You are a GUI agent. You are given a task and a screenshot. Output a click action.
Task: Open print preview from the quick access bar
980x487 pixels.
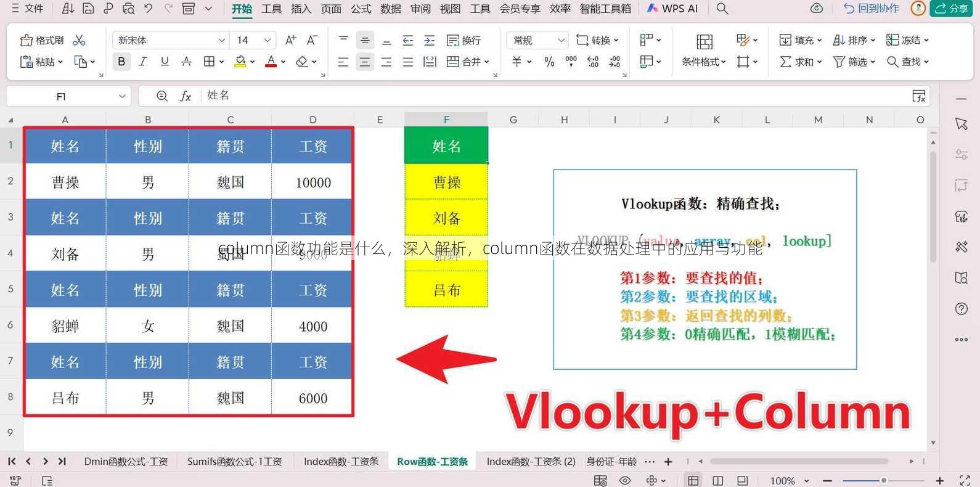click(128, 9)
